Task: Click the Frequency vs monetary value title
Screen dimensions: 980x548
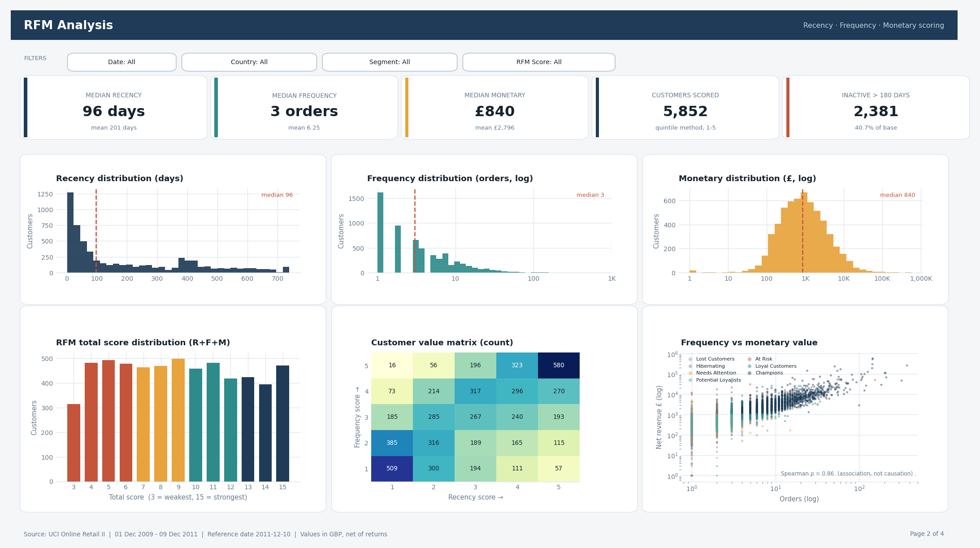Action: pyautogui.click(x=749, y=343)
